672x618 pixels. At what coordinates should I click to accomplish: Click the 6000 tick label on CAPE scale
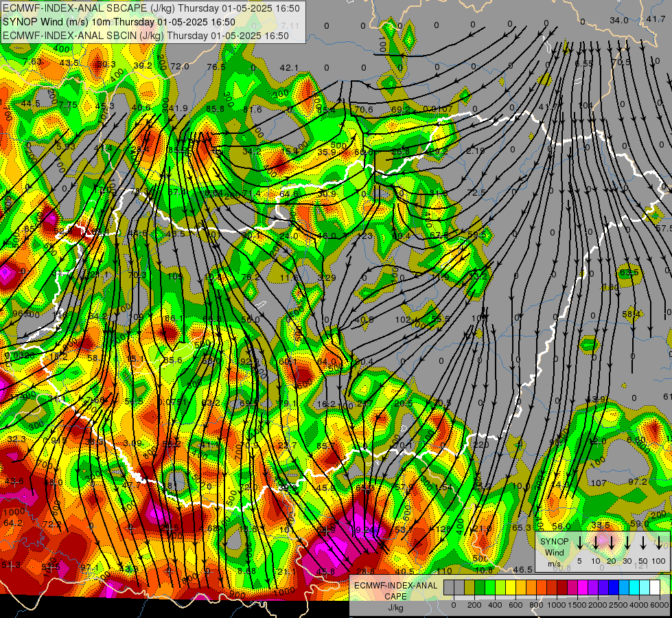tap(660, 605)
